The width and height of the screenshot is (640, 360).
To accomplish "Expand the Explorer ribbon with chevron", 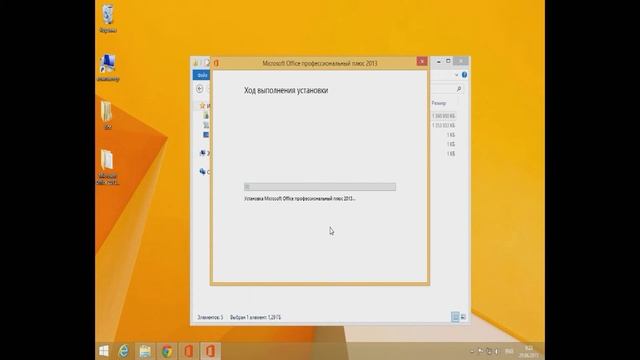I will point(456,75).
